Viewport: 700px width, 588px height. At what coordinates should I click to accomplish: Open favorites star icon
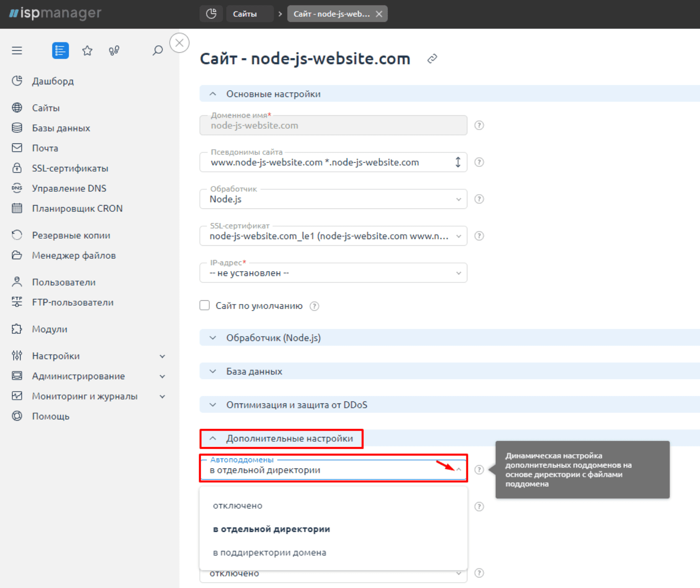(x=87, y=51)
